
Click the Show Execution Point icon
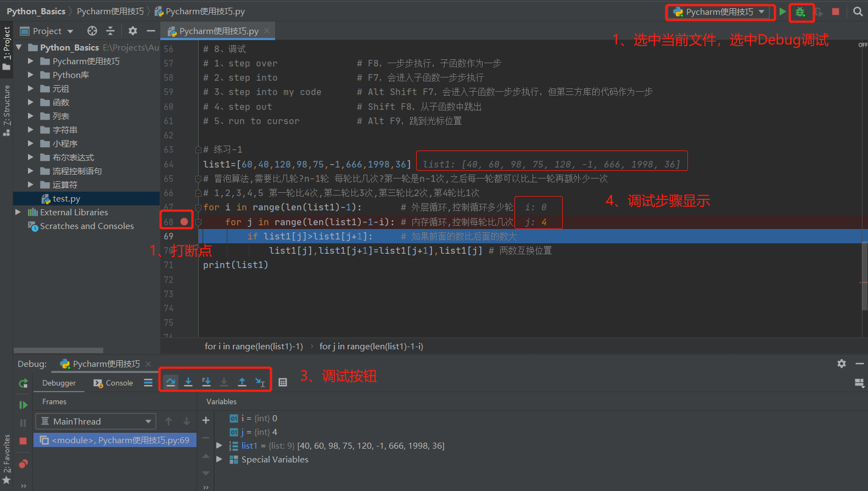click(148, 383)
